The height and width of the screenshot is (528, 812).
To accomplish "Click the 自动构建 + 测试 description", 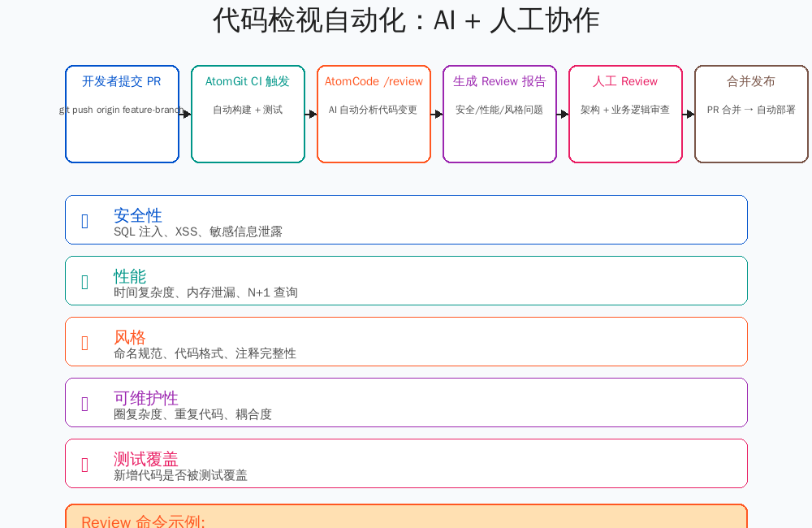I will [248, 110].
